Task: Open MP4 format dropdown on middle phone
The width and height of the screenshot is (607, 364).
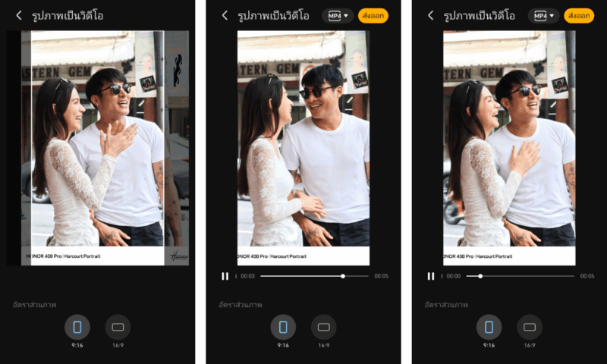Action: 338,16
